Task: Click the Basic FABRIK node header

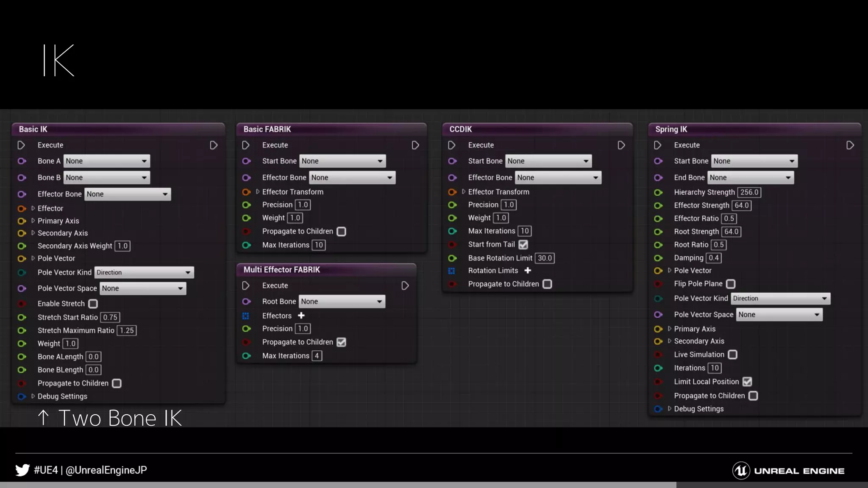Action: [267, 129]
